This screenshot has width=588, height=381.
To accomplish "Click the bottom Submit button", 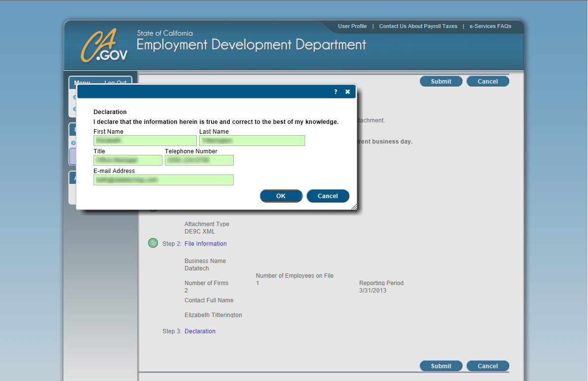I will (441, 366).
